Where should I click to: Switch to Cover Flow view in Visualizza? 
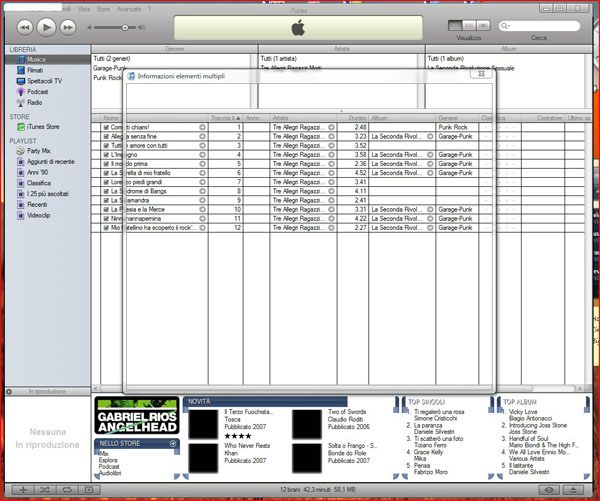coord(483,26)
